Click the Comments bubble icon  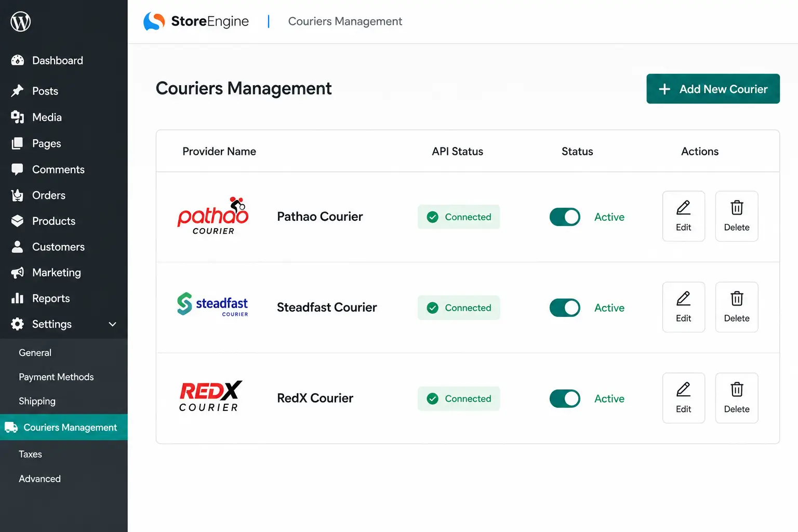coord(18,169)
